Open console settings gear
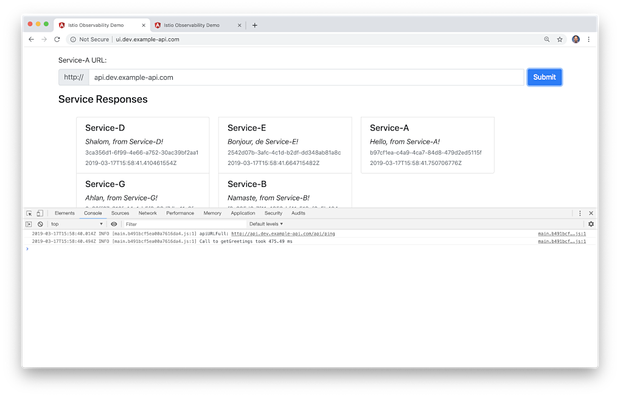Image resolution: width=620 pixels, height=397 pixels. pos(591,224)
